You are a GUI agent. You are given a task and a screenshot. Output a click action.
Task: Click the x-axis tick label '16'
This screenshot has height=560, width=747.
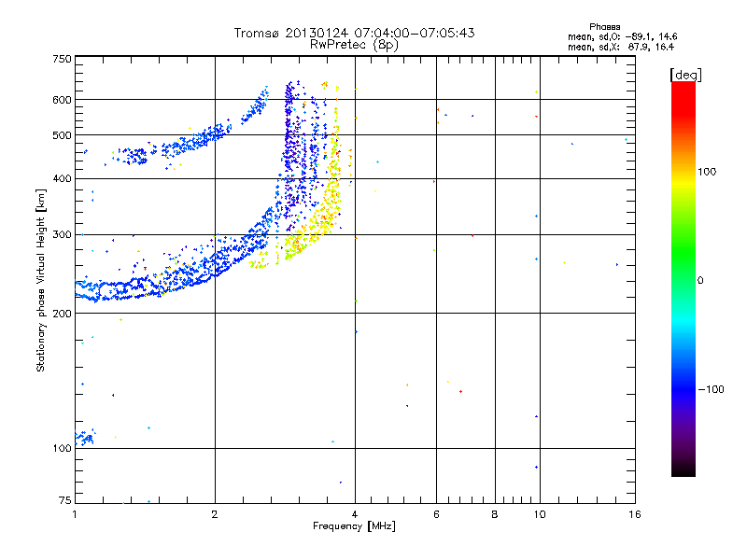pos(635,514)
